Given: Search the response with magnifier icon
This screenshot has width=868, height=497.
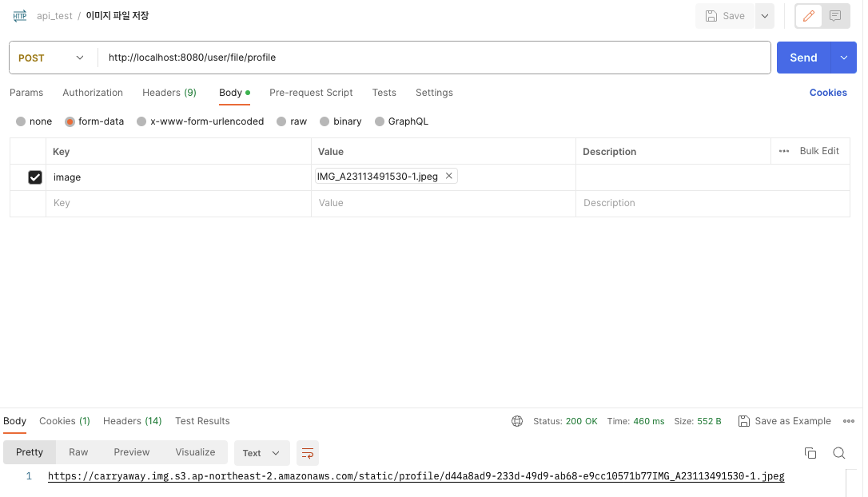Looking at the screenshot, I should (x=838, y=453).
